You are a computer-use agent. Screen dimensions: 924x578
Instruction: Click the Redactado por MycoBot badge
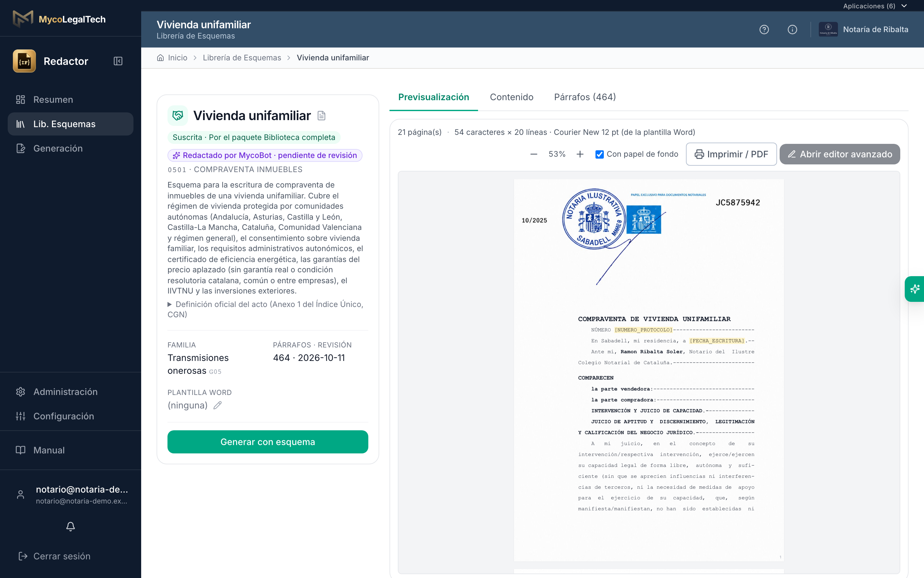point(265,155)
